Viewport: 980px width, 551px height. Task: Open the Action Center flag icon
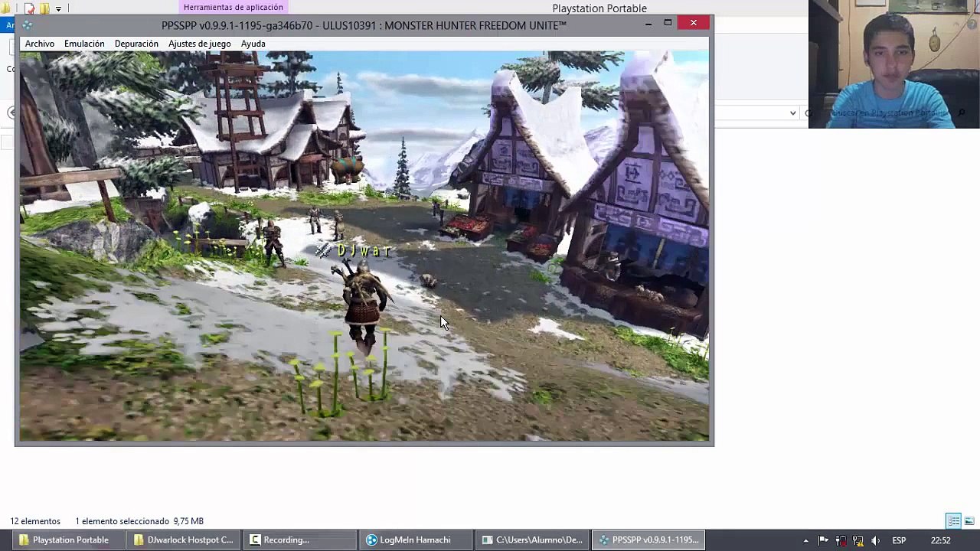click(823, 541)
